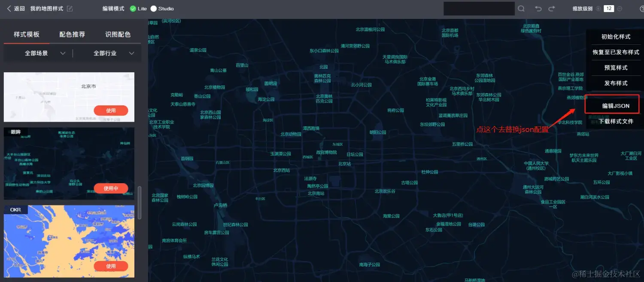Click the 预览样式 option
Image resolution: width=644 pixels, height=282 pixels.
click(616, 68)
